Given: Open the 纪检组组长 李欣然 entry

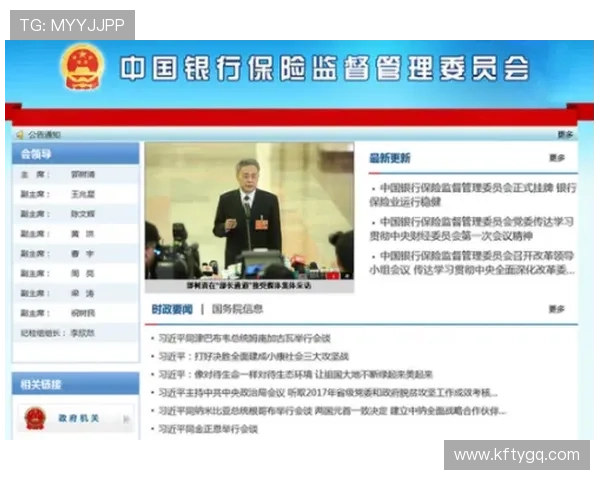Looking at the screenshot, I should [x=76, y=333].
